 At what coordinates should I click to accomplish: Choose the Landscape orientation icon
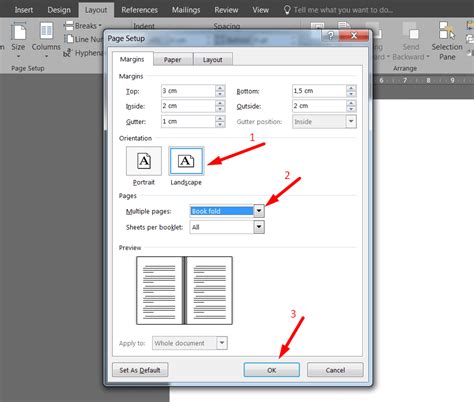pos(186,161)
